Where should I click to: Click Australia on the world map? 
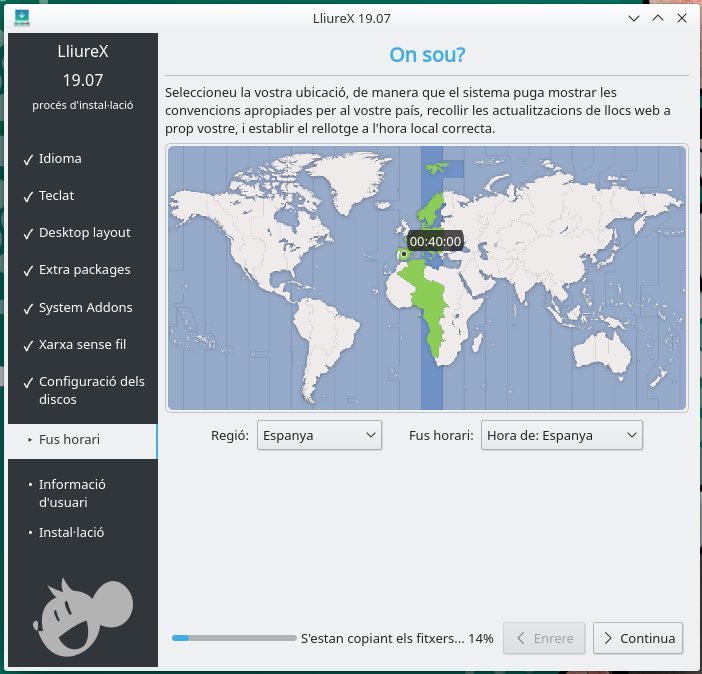coord(602,352)
